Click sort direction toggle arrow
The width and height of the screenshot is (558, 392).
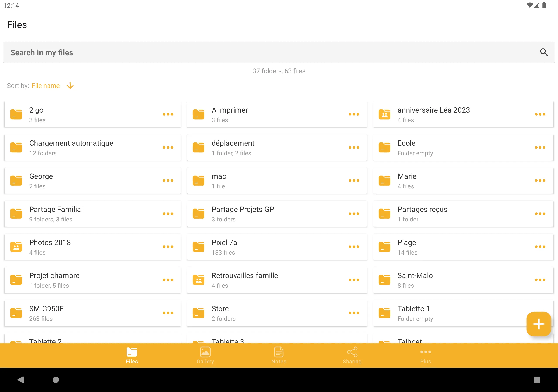tap(70, 86)
